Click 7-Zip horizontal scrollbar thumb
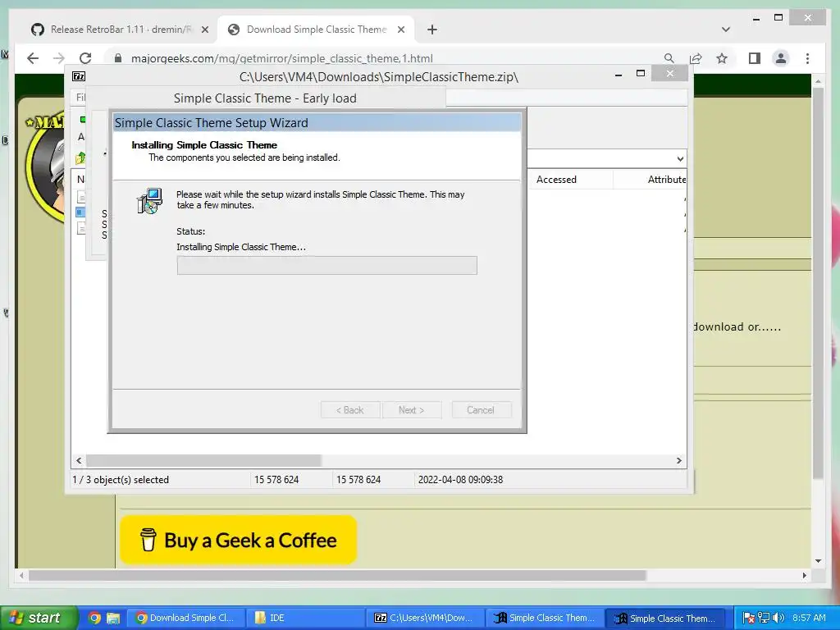840x630 pixels. point(203,461)
